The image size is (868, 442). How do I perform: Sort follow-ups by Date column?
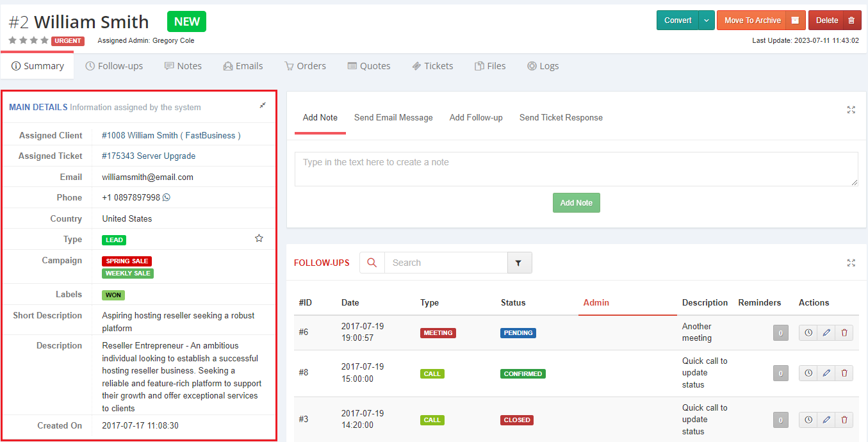(x=350, y=302)
